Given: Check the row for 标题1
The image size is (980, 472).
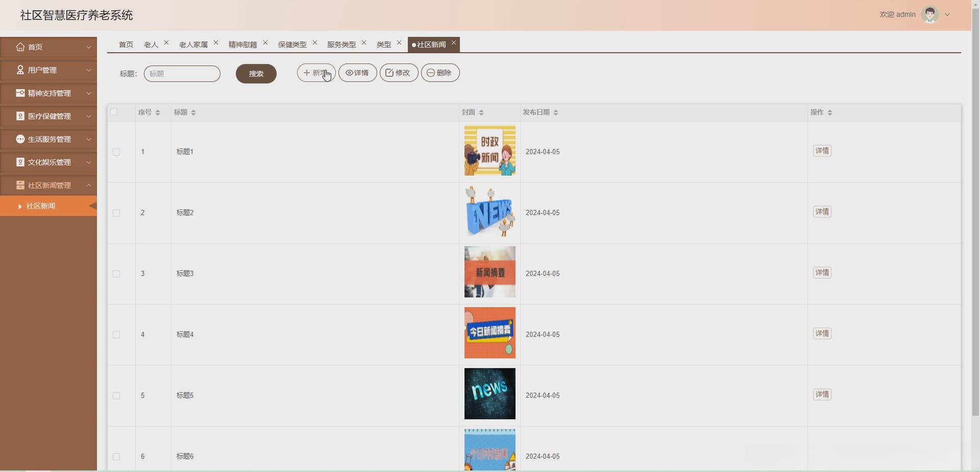Looking at the screenshot, I should [116, 152].
